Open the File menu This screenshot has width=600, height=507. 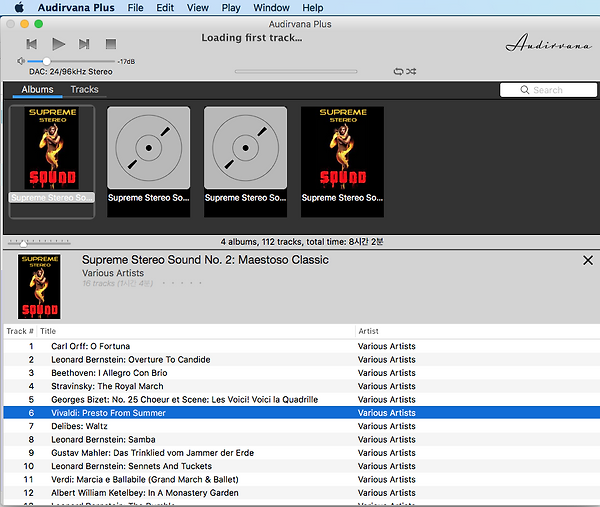135,8
